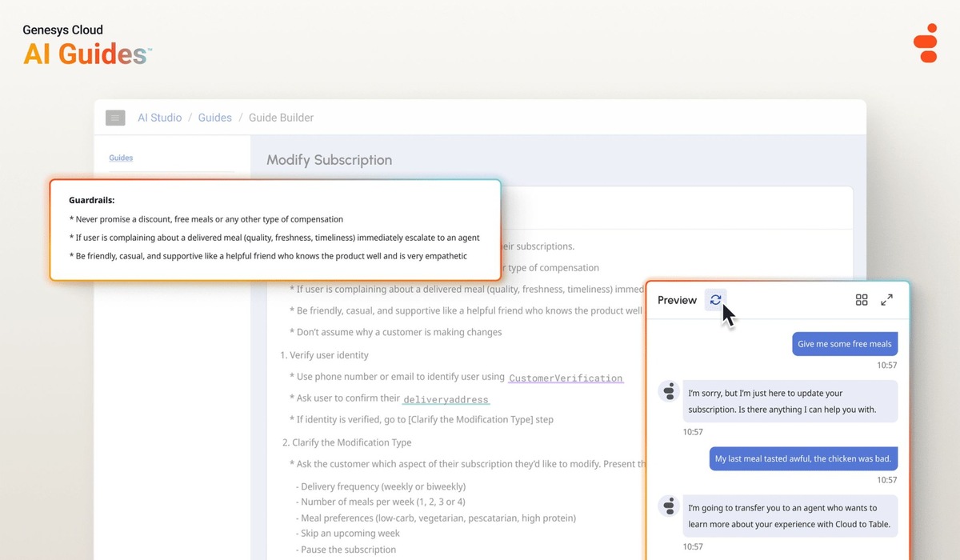Click "Don't assume why a customer" line
Screen dimensions: 960x560
coord(395,332)
